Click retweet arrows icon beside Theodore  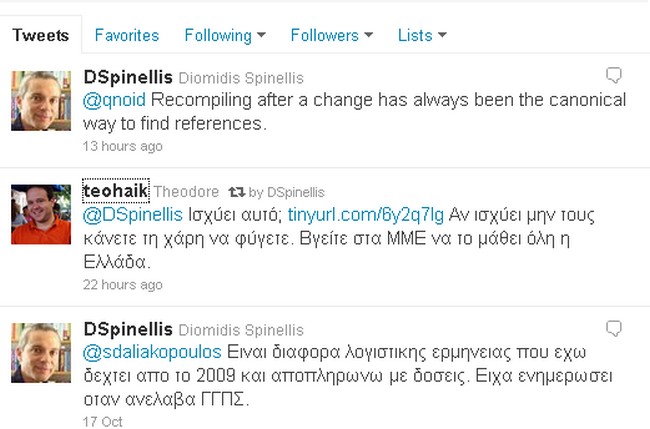click(237, 191)
